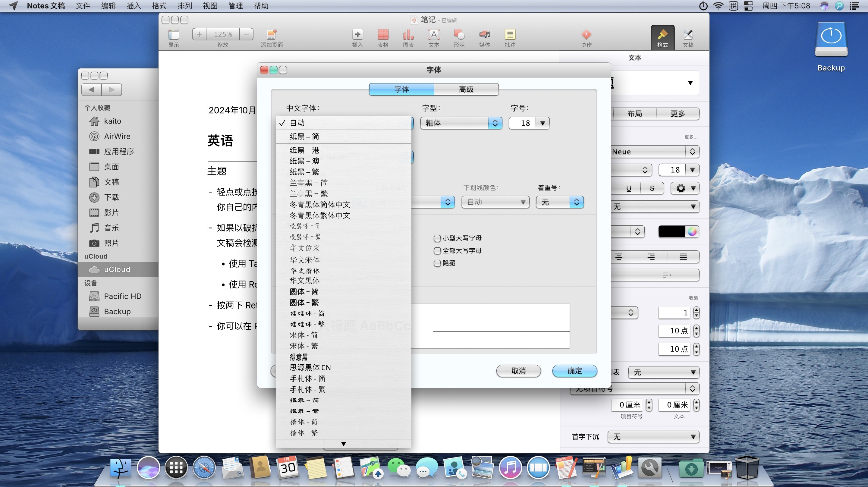Select justify text alignment icon

683,257
